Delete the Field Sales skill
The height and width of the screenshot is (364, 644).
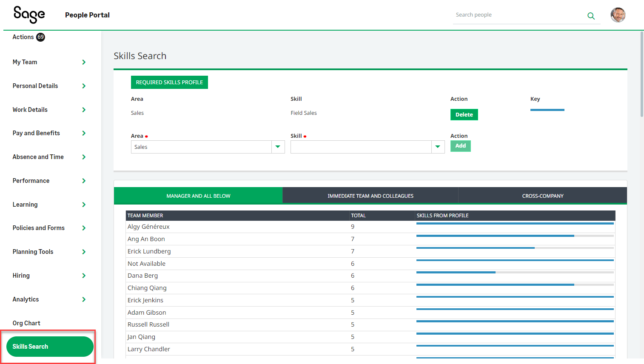click(x=464, y=114)
